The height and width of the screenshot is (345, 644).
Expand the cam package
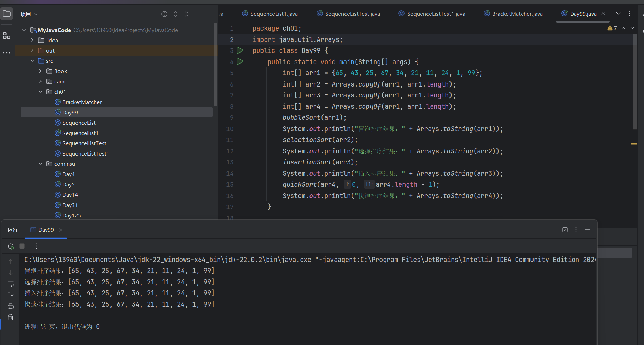point(40,81)
